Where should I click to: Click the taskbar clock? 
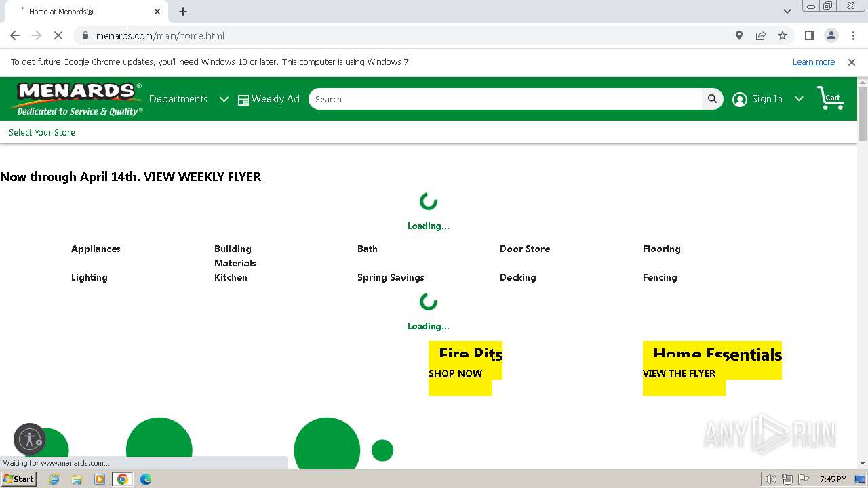pos(833,479)
